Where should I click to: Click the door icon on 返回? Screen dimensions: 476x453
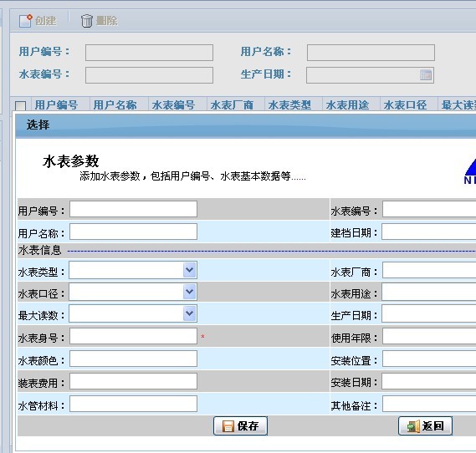413,426
